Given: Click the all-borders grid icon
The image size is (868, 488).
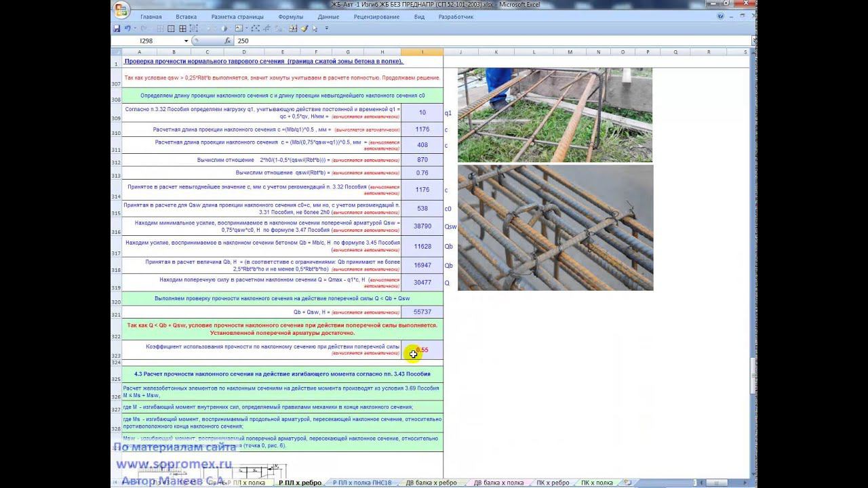Looking at the screenshot, I should pos(182,28).
